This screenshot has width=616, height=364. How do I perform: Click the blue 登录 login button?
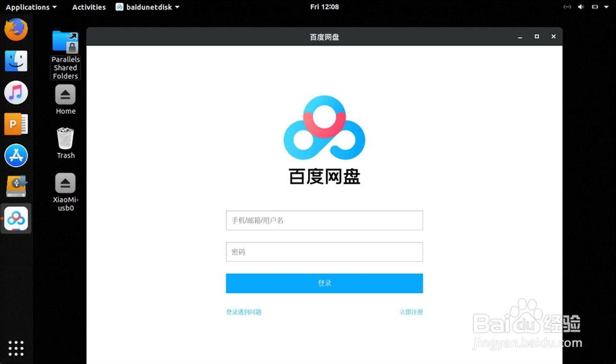coord(325,283)
